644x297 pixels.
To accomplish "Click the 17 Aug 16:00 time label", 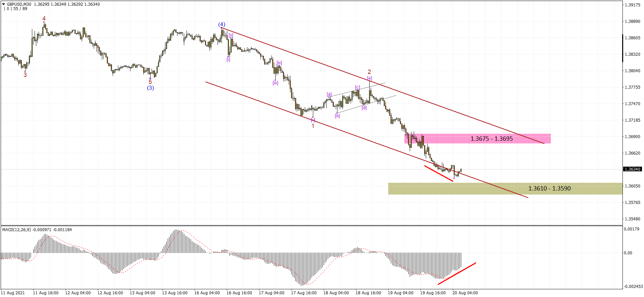I will point(304,293).
